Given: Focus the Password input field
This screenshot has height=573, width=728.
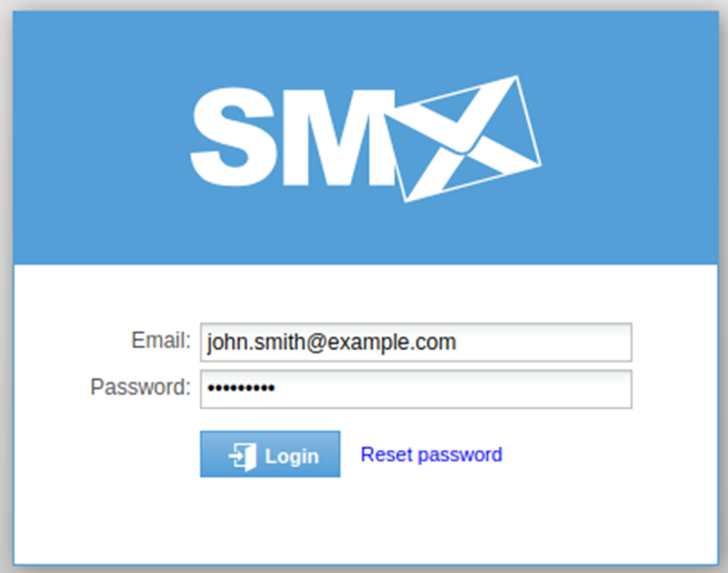Looking at the screenshot, I should point(416,389).
